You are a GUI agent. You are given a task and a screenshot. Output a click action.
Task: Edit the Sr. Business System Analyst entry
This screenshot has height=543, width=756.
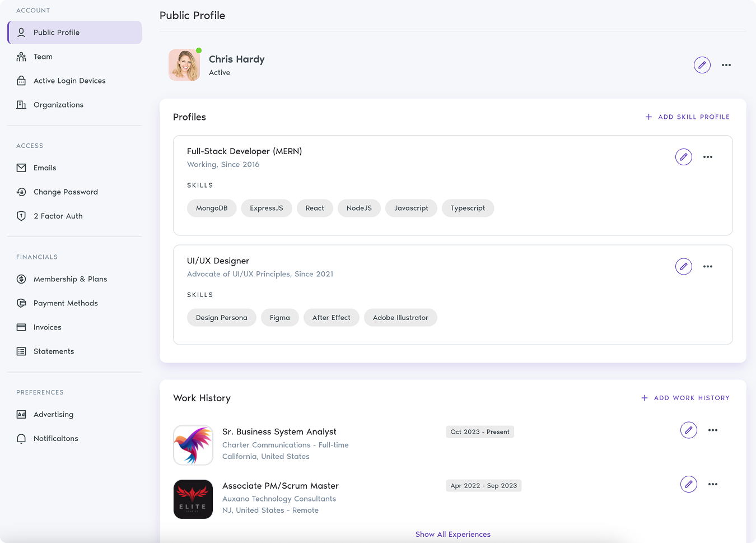pos(689,430)
